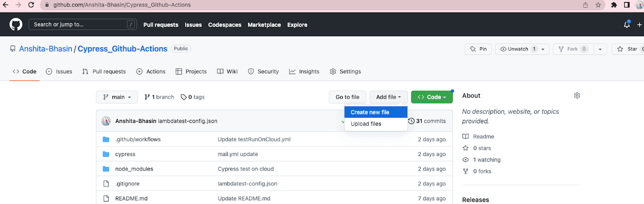Click folder icon for node_modules

tap(106, 169)
